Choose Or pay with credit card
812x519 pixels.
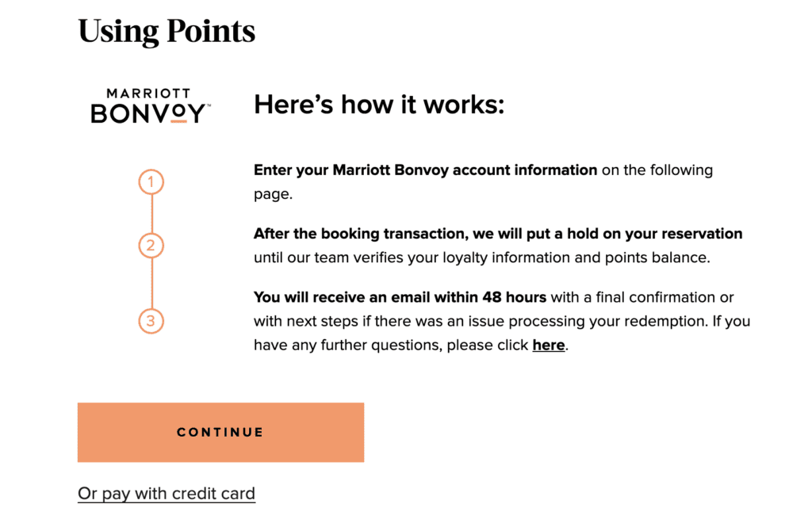(x=167, y=494)
